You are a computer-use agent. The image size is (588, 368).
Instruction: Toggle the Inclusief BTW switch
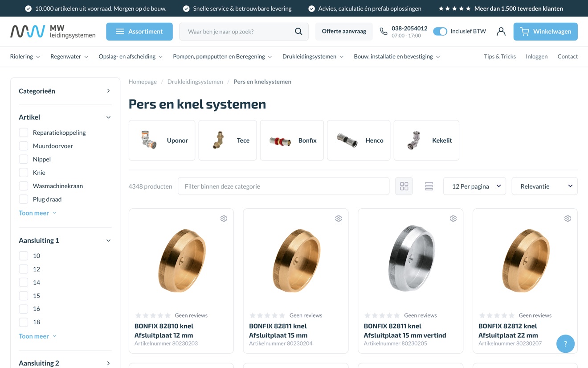[440, 31]
